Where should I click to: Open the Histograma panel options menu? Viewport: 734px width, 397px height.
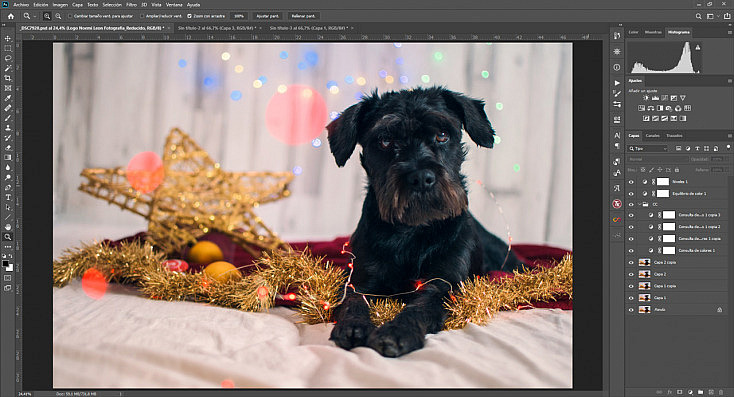(x=729, y=32)
